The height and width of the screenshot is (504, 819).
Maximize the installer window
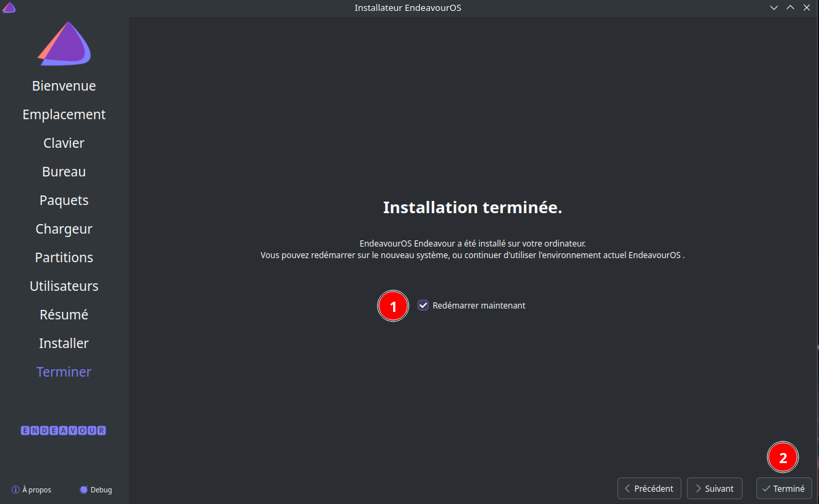click(790, 7)
